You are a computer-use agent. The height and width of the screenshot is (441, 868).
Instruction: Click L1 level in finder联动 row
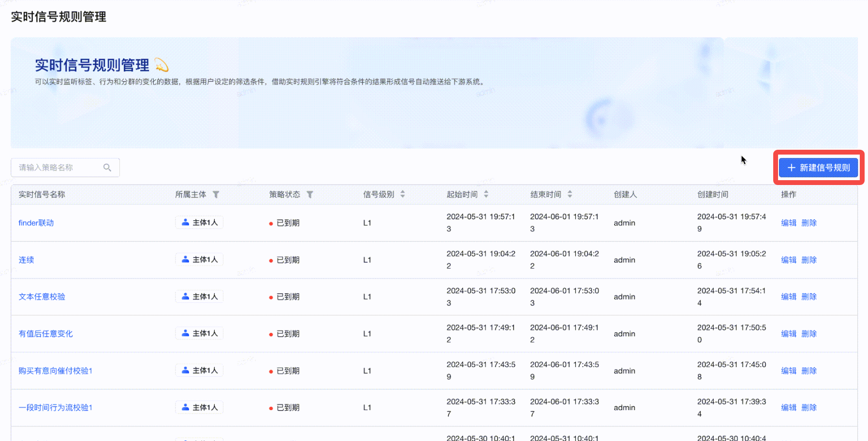pos(367,223)
